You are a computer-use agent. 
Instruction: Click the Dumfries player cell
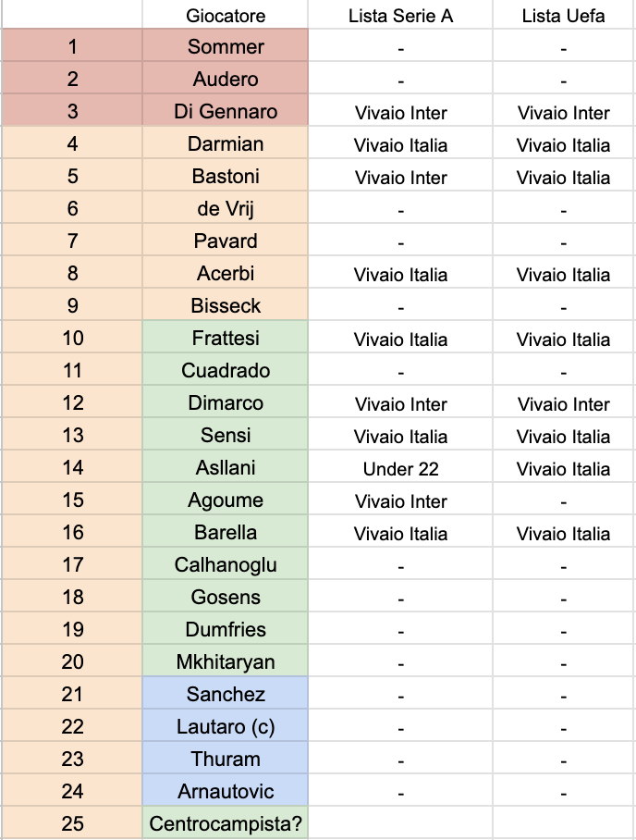click(225, 630)
